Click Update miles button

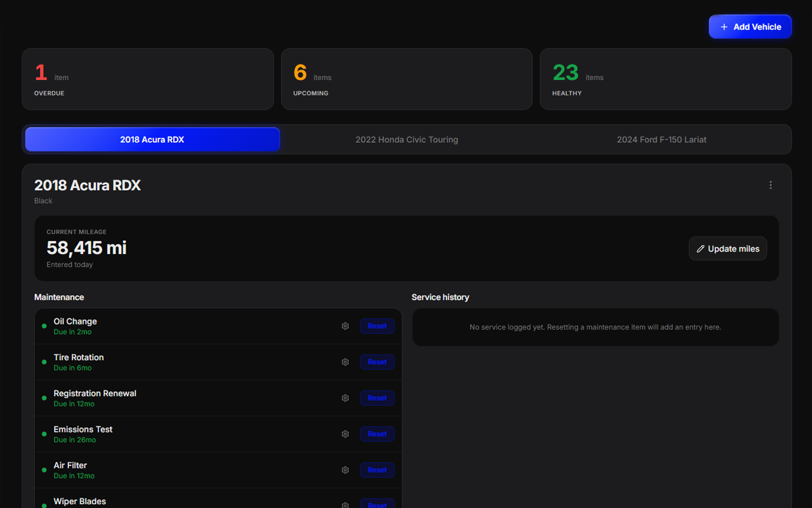pyautogui.click(x=728, y=249)
